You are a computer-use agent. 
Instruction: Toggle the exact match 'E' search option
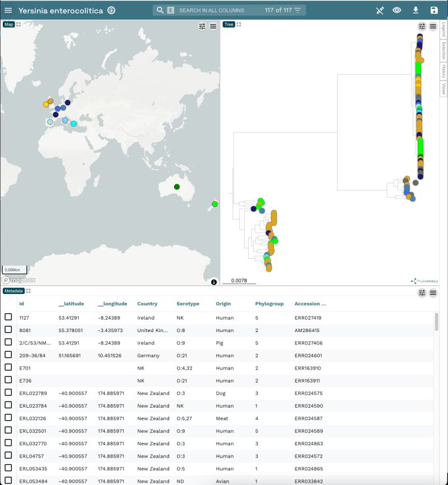(170, 10)
